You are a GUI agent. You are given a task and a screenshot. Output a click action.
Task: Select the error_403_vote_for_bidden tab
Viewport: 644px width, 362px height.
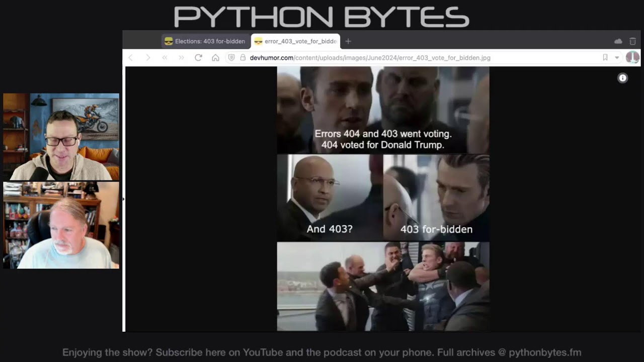(x=295, y=41)
